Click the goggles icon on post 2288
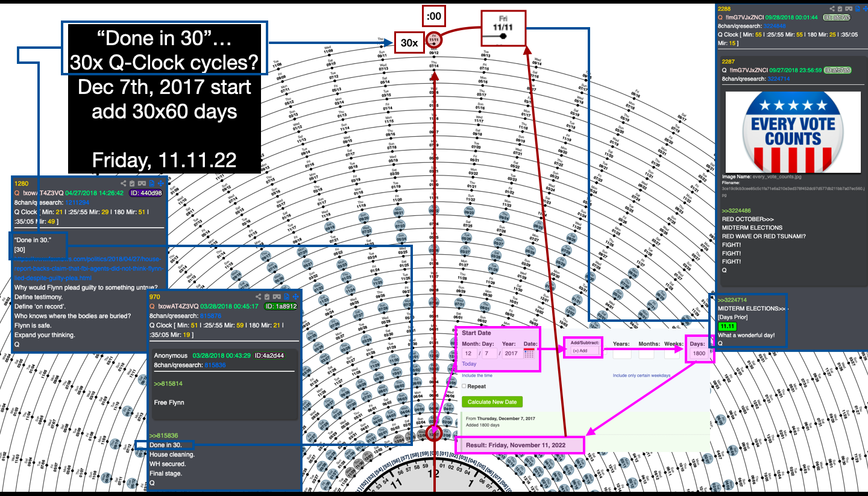 tap(849, 9)
